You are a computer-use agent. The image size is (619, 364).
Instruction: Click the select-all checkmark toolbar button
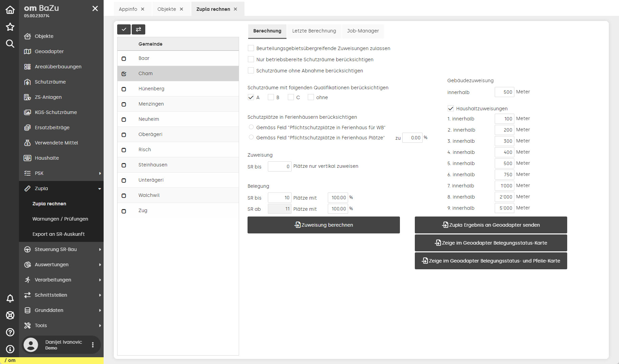(x=124, y=29)
